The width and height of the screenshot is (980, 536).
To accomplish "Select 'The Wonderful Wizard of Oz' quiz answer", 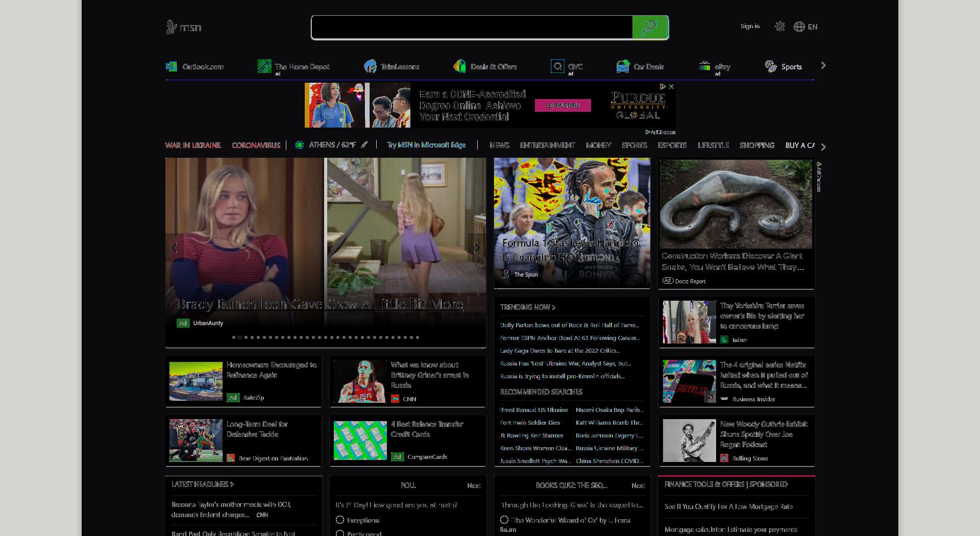I will (504, 520).
